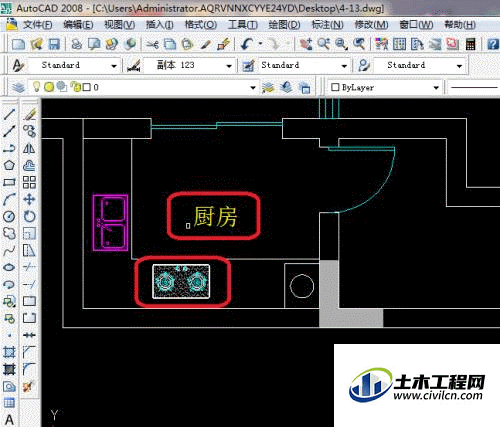500x427 pixels.
Task: Open the 修改(M) menu
Action: coord(371,25)
